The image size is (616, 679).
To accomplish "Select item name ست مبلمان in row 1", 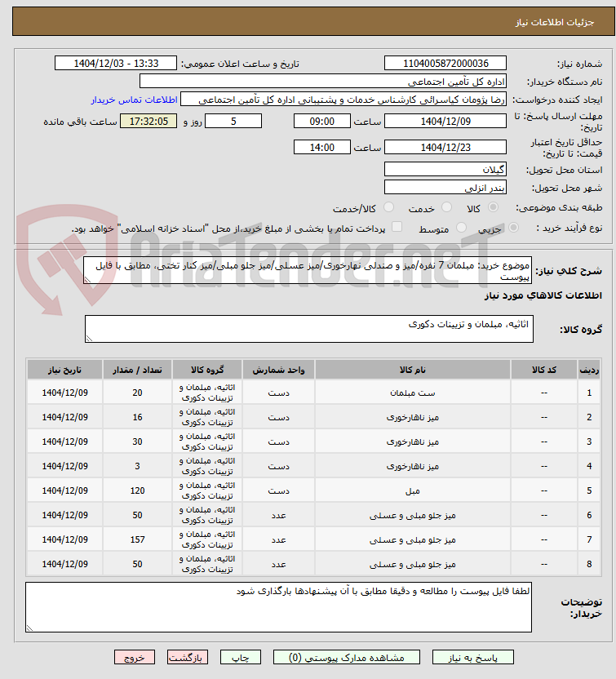I will point(413,393).
